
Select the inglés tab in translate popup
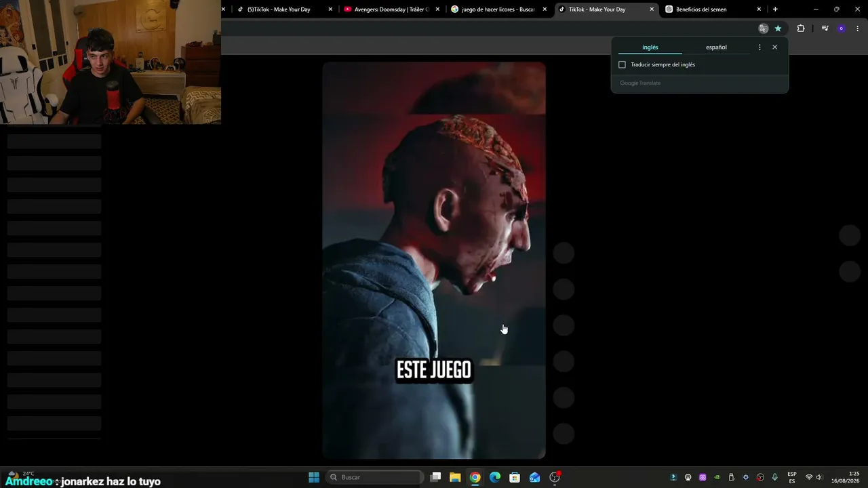click(x=650, y=47)
